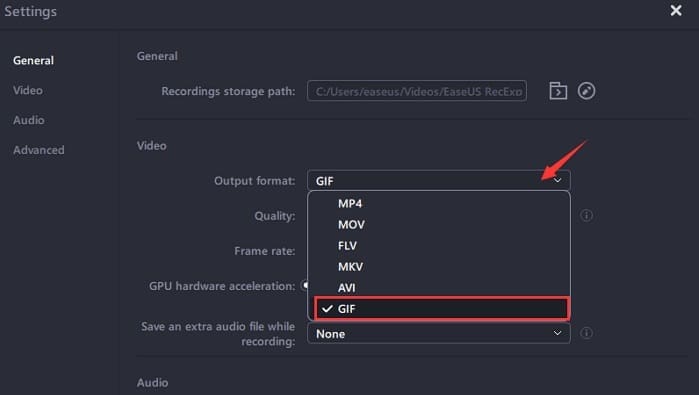Click the recordings storage path field

(417, 91)
